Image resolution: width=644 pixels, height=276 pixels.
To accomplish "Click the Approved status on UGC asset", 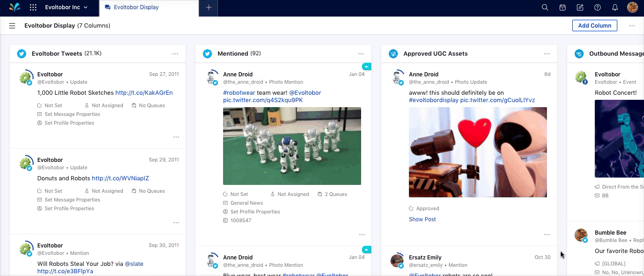I will pos(424,208).
